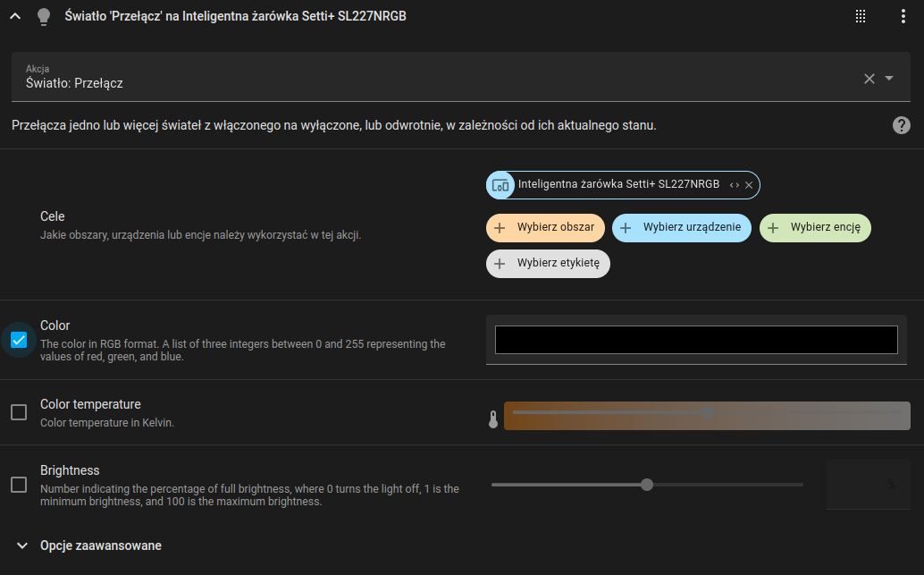Viewport: 924px width, 575px height.
Task: Click the light bulb icon in the header
Action: 44,16
